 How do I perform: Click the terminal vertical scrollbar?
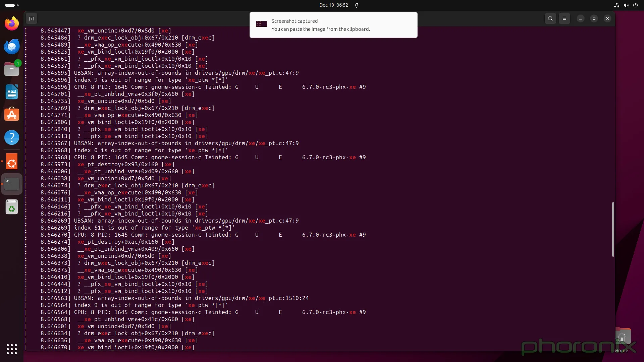(x=613, y=229)
